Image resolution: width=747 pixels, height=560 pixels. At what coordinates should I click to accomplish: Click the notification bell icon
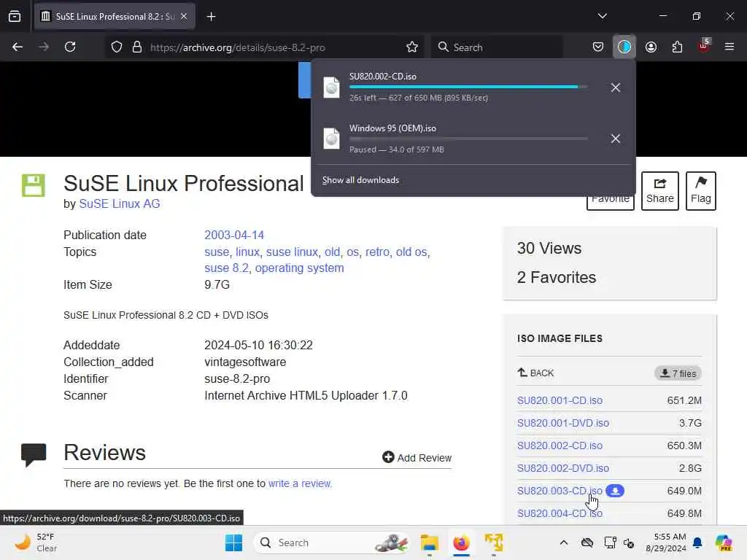[697, 542]
